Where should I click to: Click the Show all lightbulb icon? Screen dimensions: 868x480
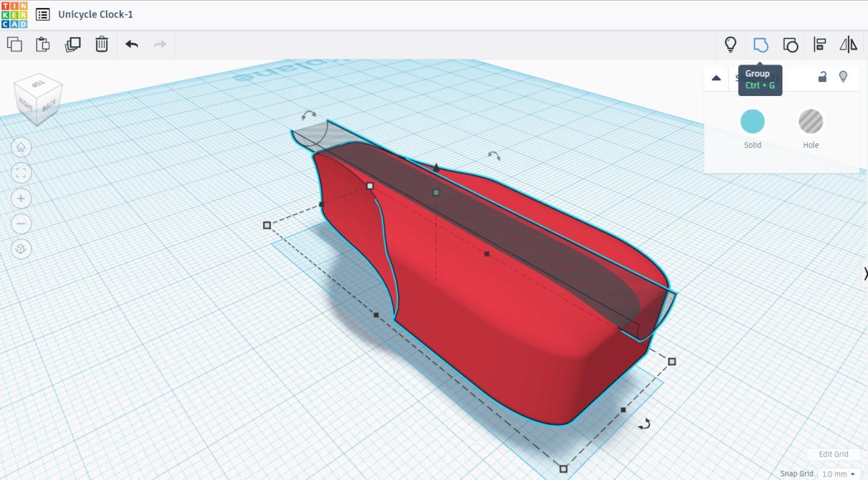[x=731, y=44]
